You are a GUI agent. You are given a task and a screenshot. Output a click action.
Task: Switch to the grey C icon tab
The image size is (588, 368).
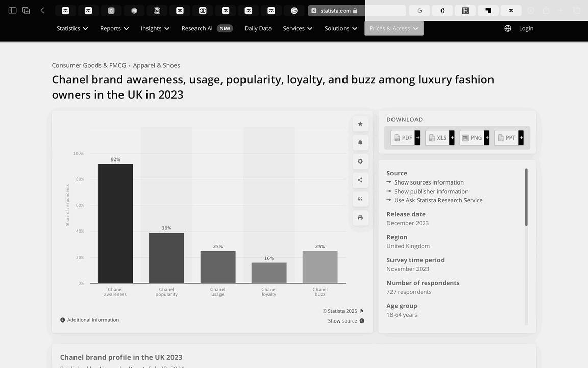tap(111, 11)
